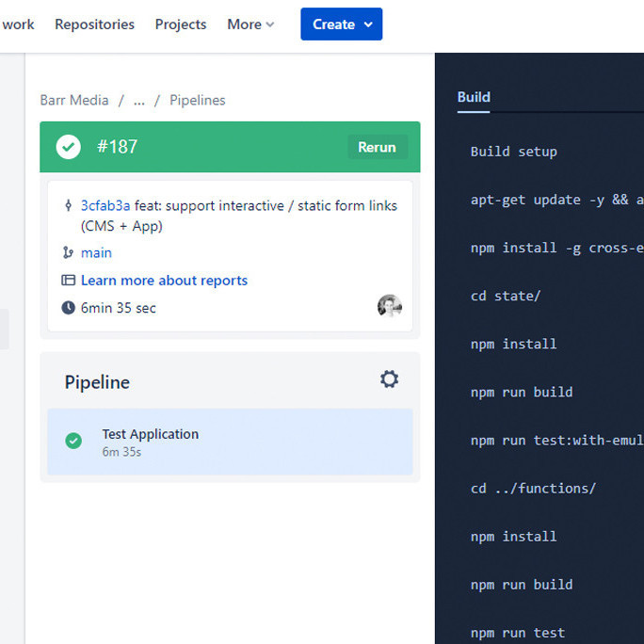Click the branch icon beside main
Viewport: 644px width, 644px height.
[x=68, y=252]
